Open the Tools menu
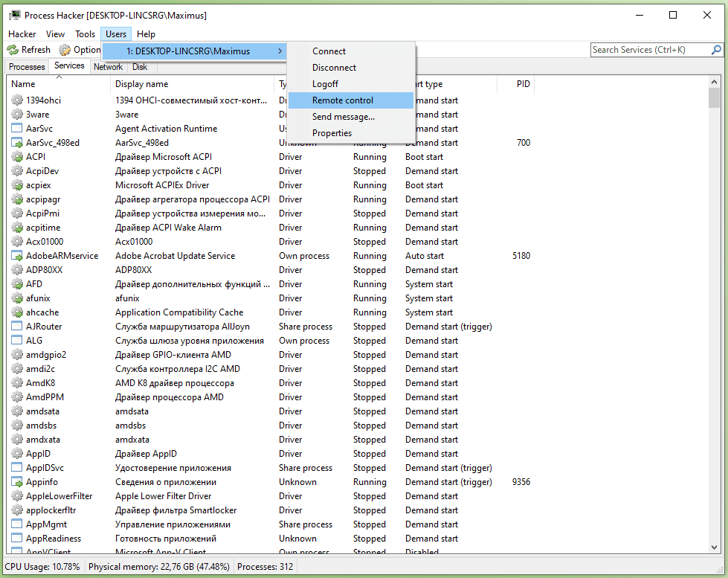Image resolution: width=728 pixels, height=578 pixels. tap(85, 34)
